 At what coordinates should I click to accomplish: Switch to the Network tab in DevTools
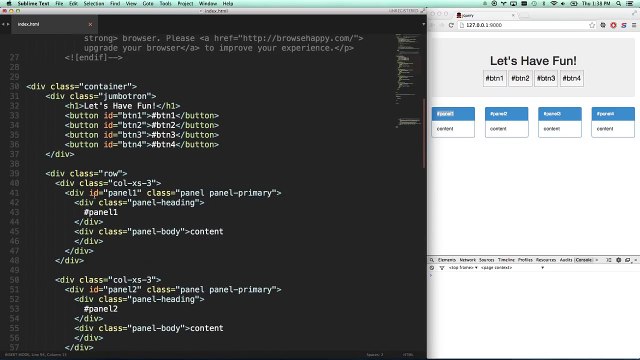pos(468,260)
